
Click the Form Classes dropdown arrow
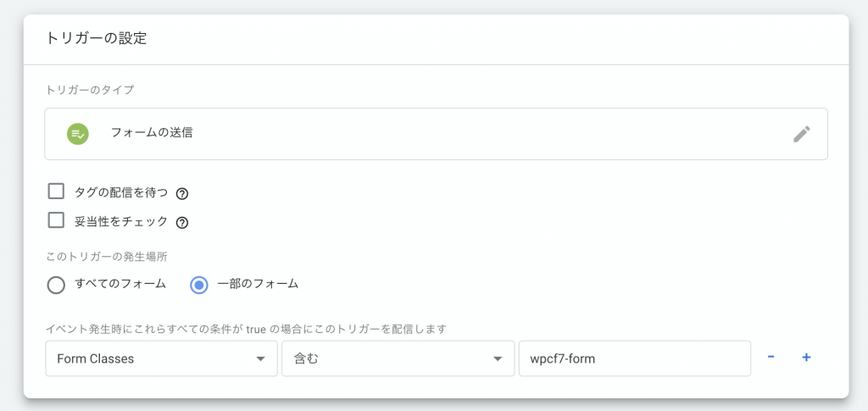[260, 359]
